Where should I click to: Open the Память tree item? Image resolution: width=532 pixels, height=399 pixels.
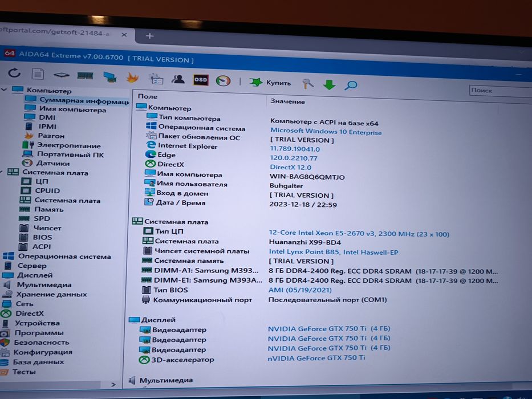[x=42, y=209]
